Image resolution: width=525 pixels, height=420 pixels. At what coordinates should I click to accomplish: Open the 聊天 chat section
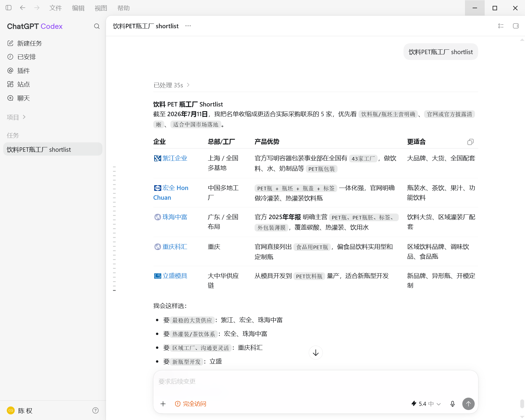[53, 98]
